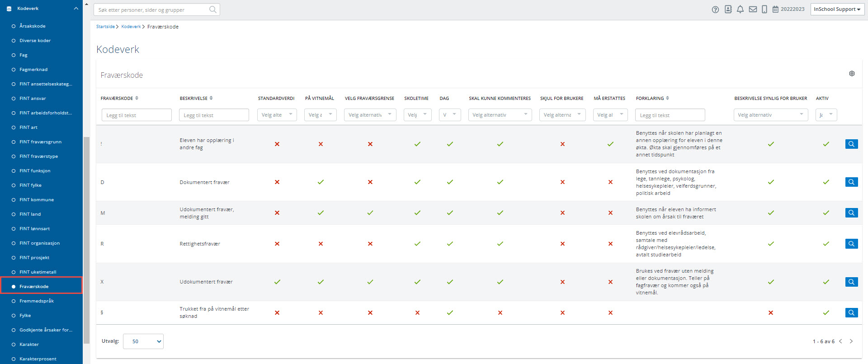This screenshot has height=364, width=868.
Task: Go to next page arrow
Action: (x=851, y=341)
